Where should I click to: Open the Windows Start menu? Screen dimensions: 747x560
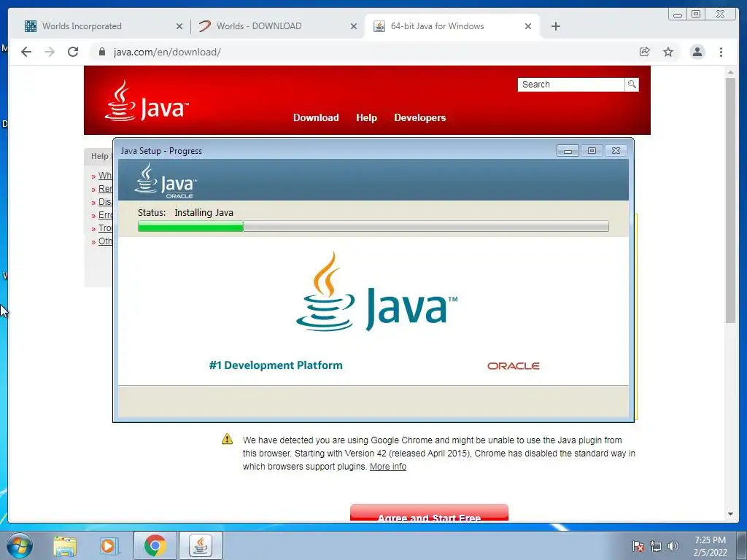point(19,545)
